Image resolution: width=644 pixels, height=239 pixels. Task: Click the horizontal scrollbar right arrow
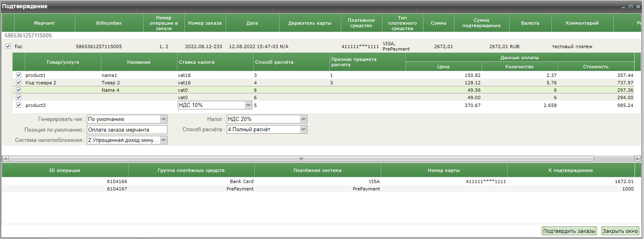tap(637, 159)
